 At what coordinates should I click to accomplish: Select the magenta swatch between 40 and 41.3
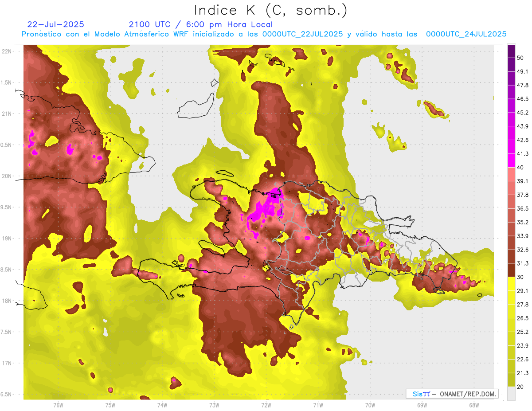click(x=511, y=161)
